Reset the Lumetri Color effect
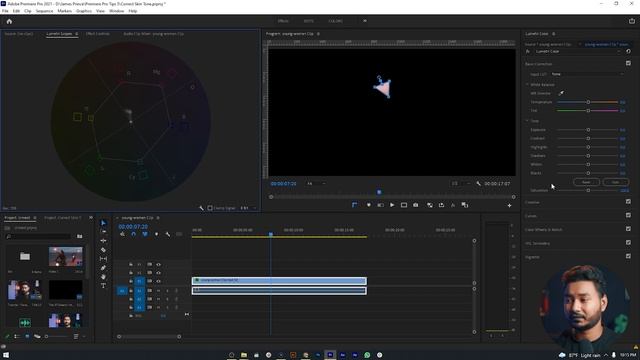This screenshot has height=360, width=640. point(628,51)
